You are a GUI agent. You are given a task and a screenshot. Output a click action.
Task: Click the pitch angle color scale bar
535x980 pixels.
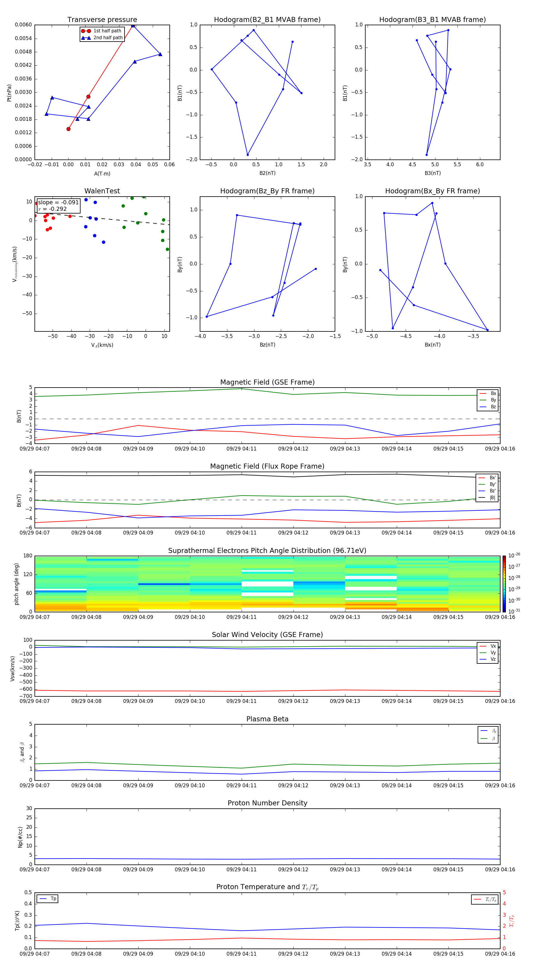(504, 584)
